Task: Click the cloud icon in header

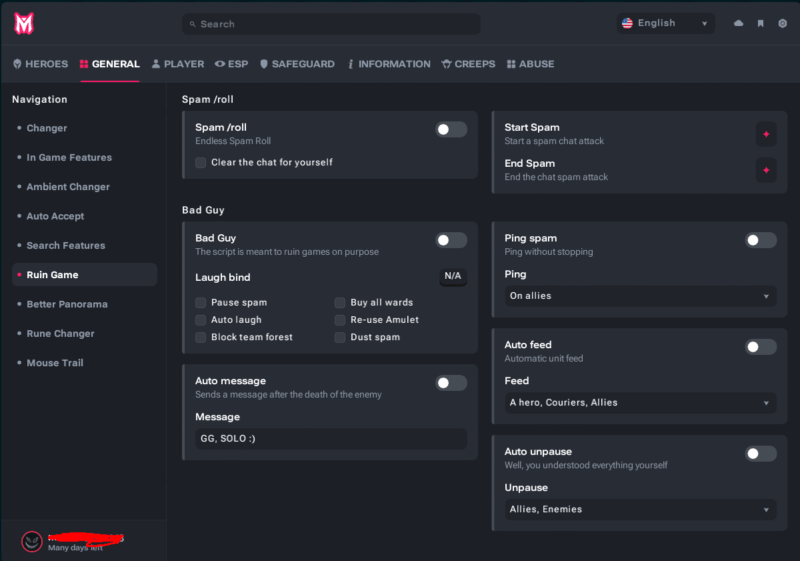Action: pyautogui.click(x=738, y=23)
